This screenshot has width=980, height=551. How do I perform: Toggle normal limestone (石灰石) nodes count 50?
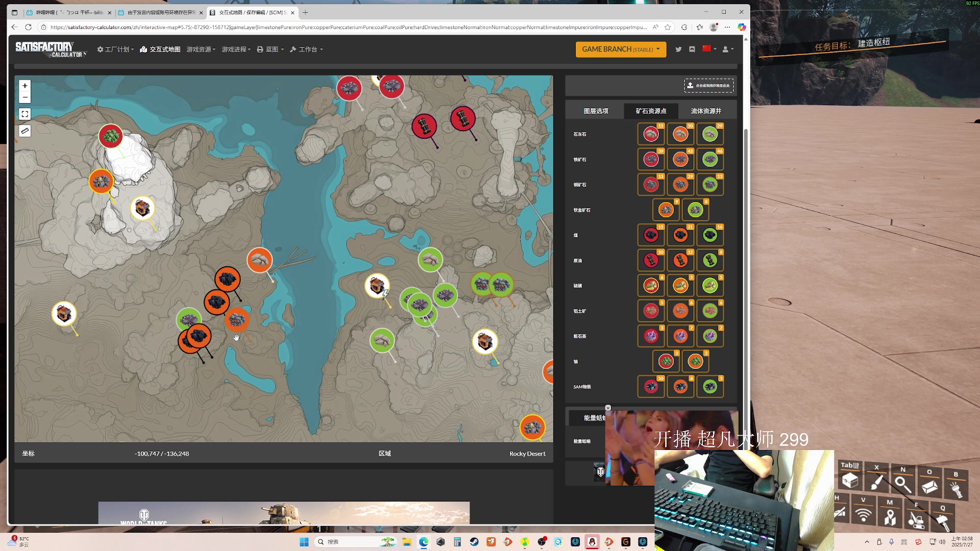680,134
